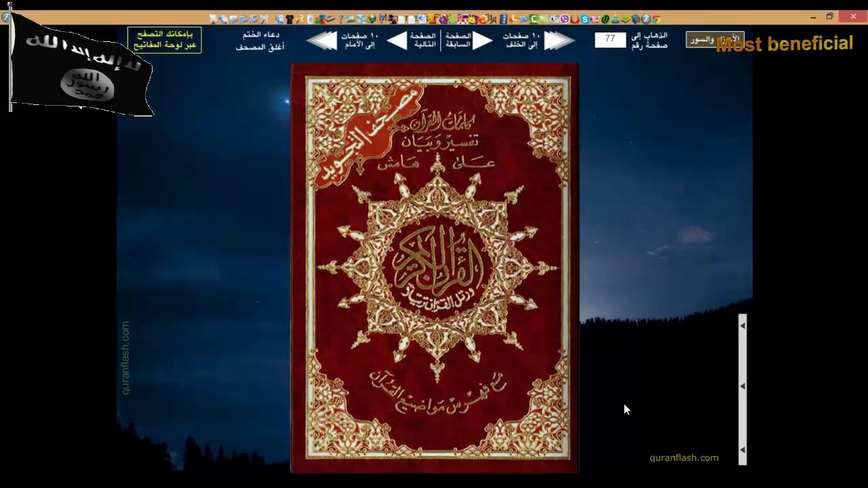Launch Google Chrome from the top toolbar
This screenshot has width=868, height=488.
(x=656, y=19)
